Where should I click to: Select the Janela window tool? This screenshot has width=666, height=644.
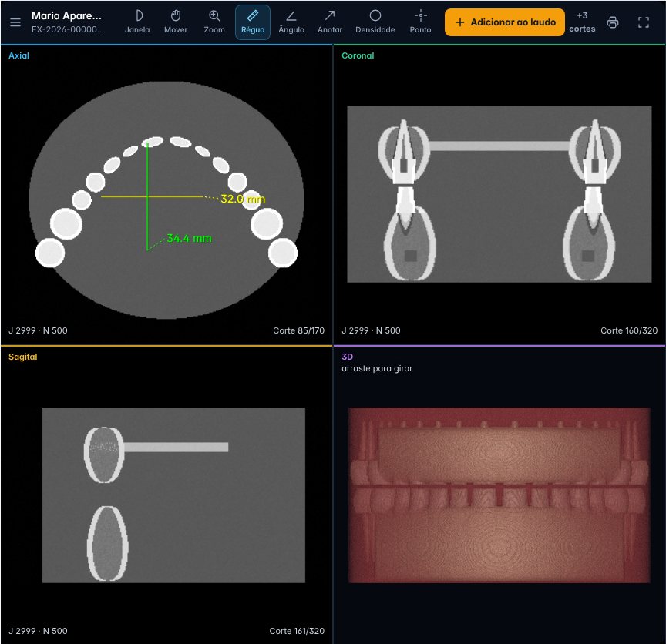(x=137, y=22)
